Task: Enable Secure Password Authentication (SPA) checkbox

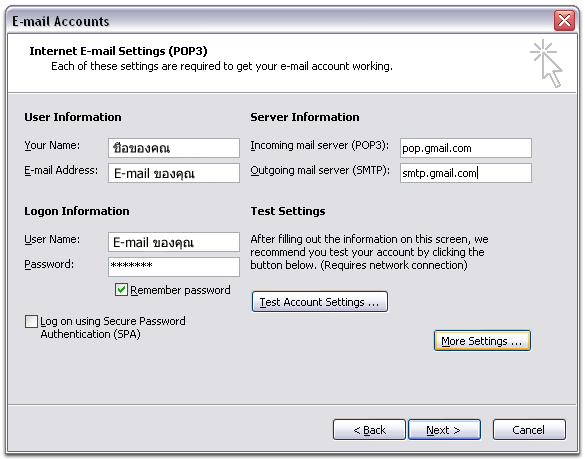Action: [x=31, y=321]
